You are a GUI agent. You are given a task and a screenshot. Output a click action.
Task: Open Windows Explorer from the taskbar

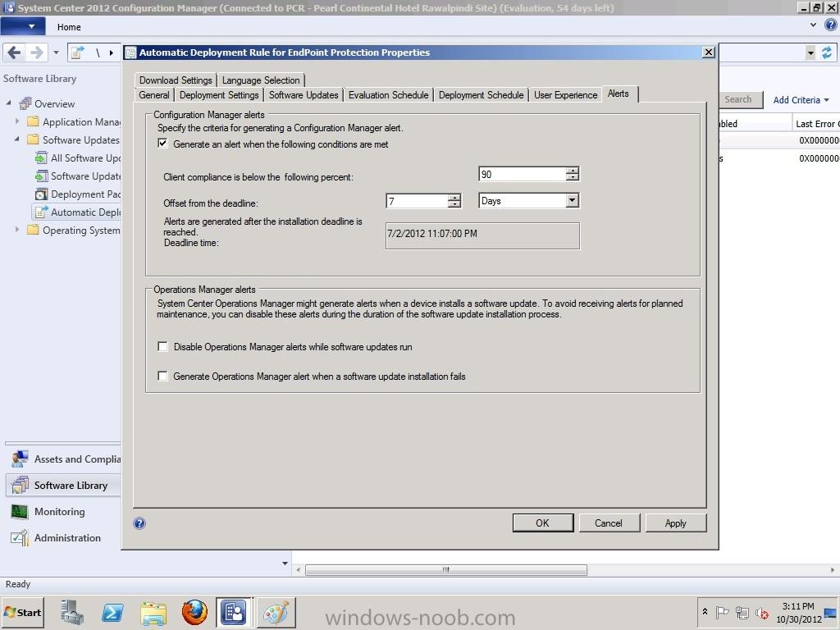pyautogui.click(x=153, y=612)
